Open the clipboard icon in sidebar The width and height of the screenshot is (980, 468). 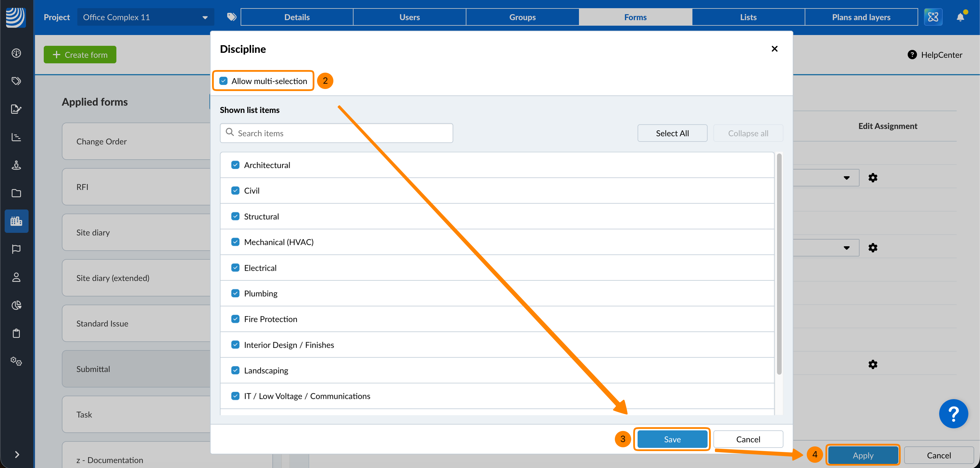[x=16, y=333]
